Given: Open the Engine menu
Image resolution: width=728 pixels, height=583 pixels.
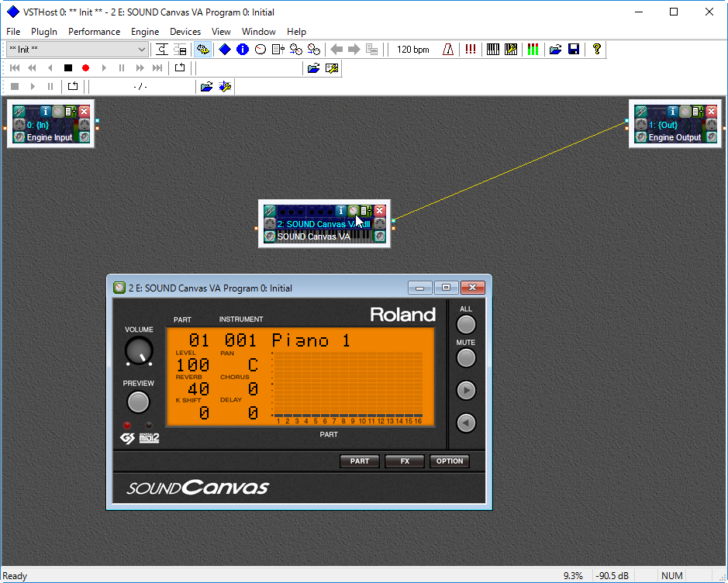Looking at the screenshot, I should [145, 32].
